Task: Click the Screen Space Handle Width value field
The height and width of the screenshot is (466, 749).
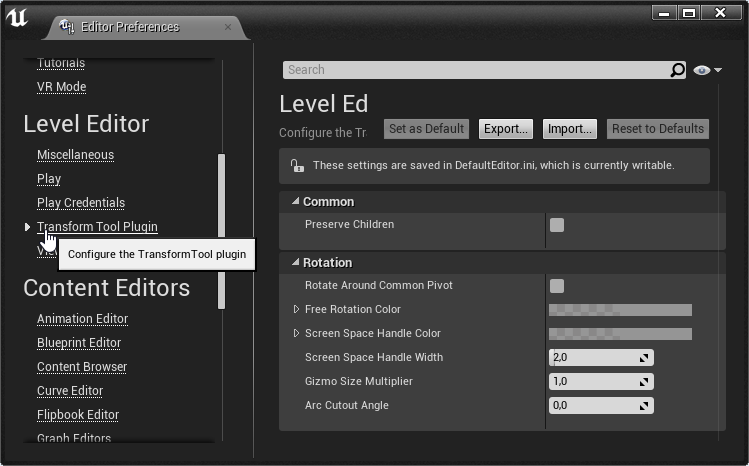Action: (x=601, y=358)
